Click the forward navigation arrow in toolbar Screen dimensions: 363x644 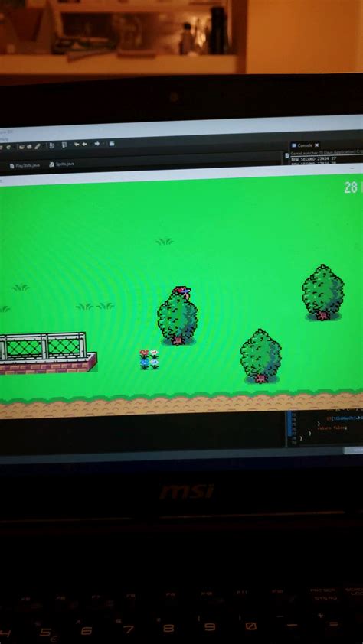click(97, 144)
